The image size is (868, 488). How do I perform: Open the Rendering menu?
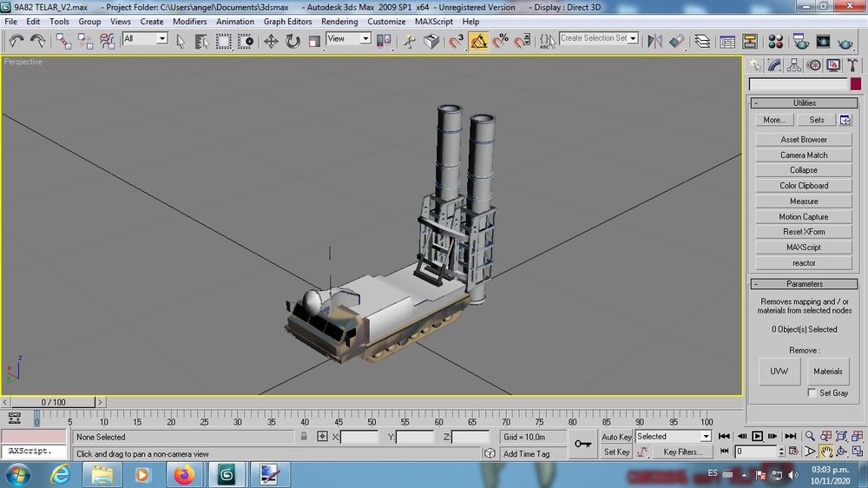[x=339, y=22]
